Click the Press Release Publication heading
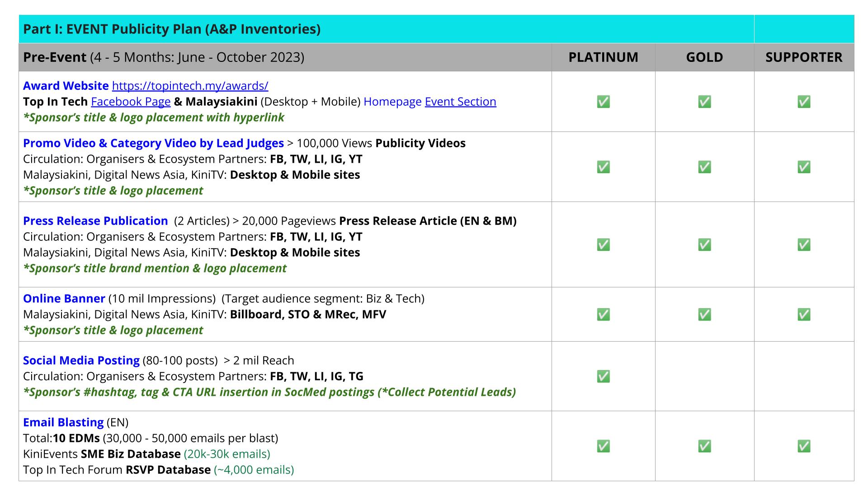The image size is (868, 488). click(95, 221)
